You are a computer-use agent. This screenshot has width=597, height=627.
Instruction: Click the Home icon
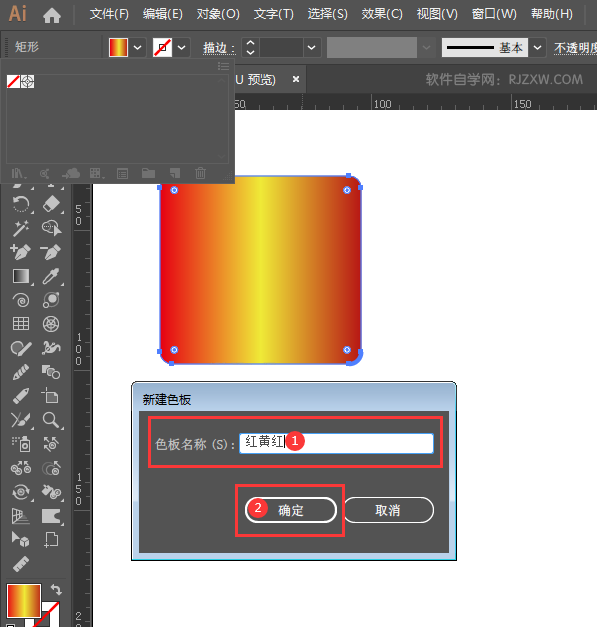52,16
